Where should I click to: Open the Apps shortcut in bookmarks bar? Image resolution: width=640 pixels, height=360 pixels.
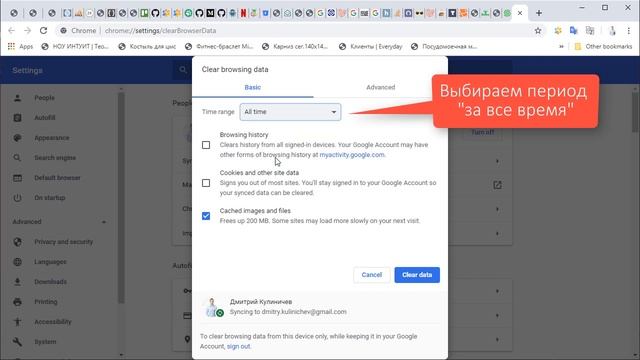[20, 47]
